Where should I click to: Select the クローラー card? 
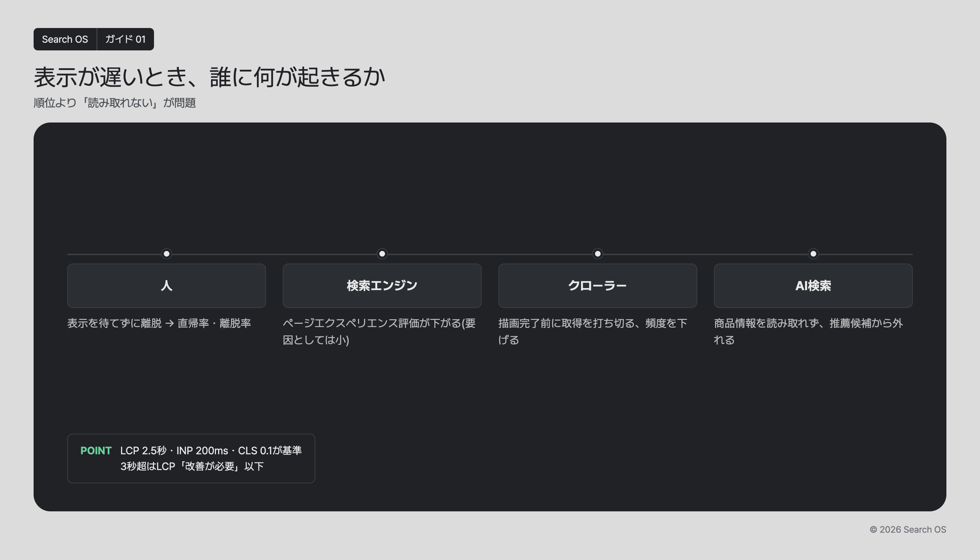click(x=598, y=286)
